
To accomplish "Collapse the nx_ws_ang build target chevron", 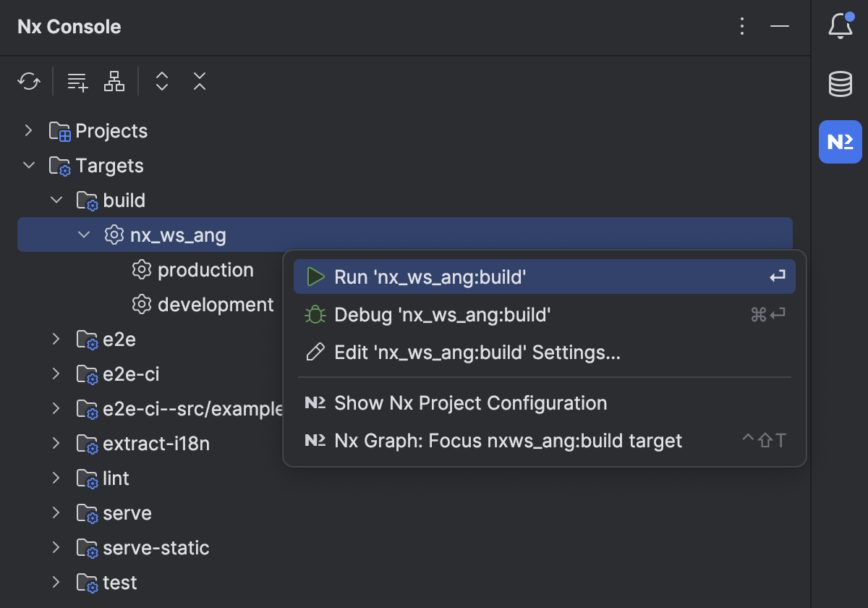I will pos(84,235).
